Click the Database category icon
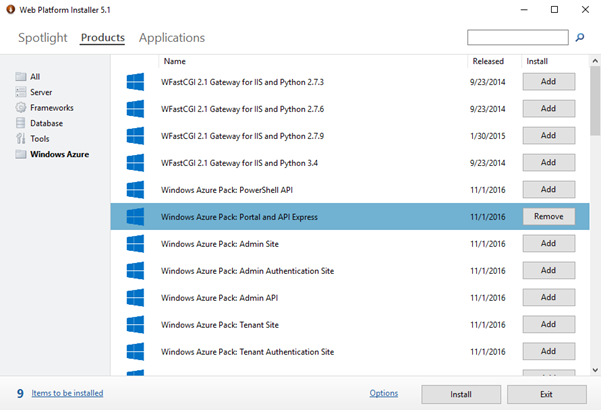601x410 pixels. [x=21, y=123]
